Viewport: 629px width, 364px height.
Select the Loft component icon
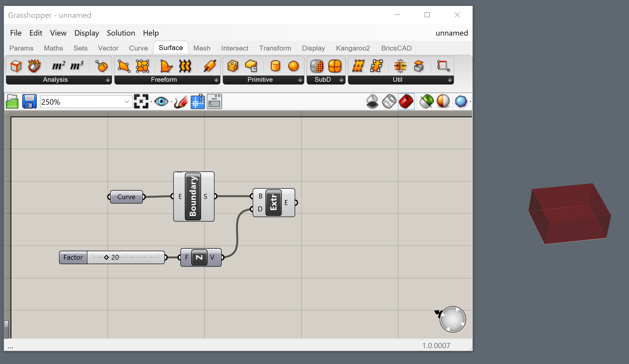tap(185, 66)
